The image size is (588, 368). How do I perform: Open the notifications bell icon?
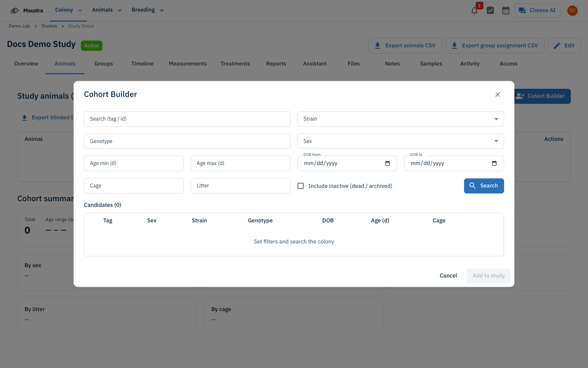point(474,11)
